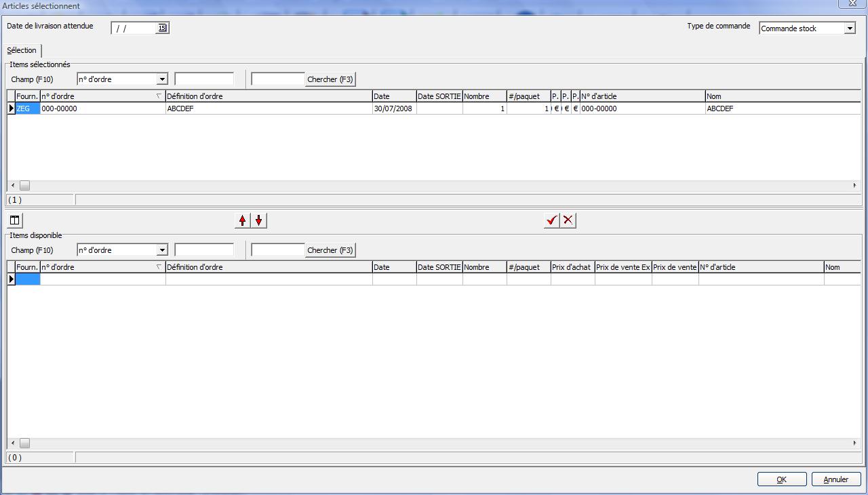The image size is (868, 495).
Task: Open the Type de commande dropdown
Action: click(850, 28)
